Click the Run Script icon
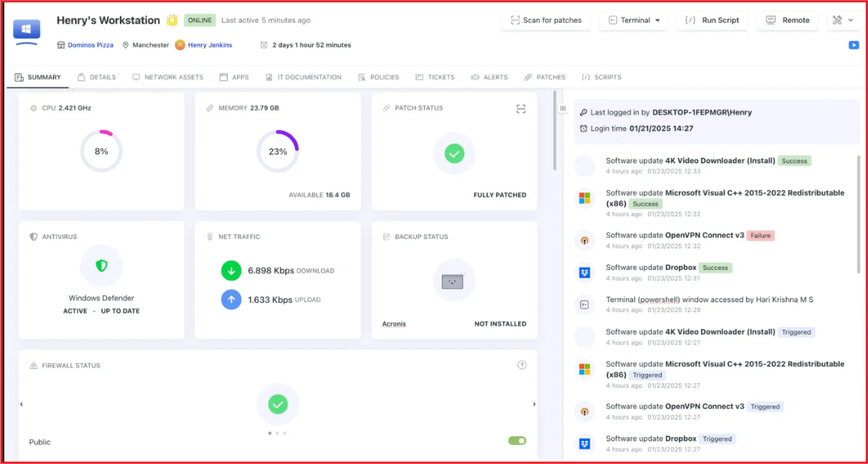868x464 pixels. coord(690,20)
